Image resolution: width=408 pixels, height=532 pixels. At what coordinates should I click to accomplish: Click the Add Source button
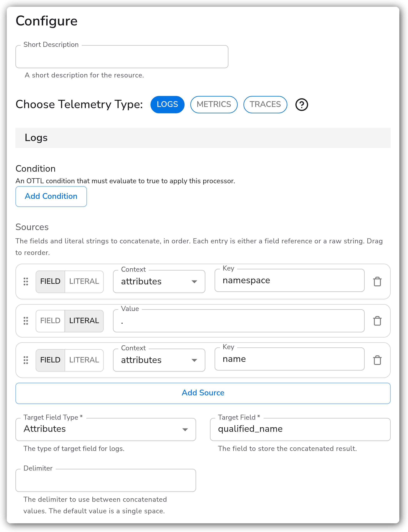[203, 393]
